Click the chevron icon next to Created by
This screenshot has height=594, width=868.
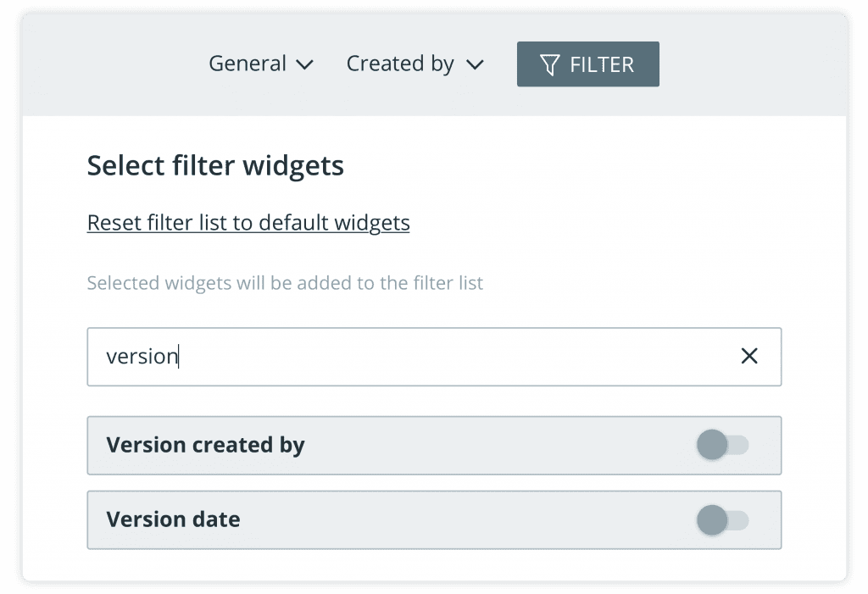click(475, 65)
